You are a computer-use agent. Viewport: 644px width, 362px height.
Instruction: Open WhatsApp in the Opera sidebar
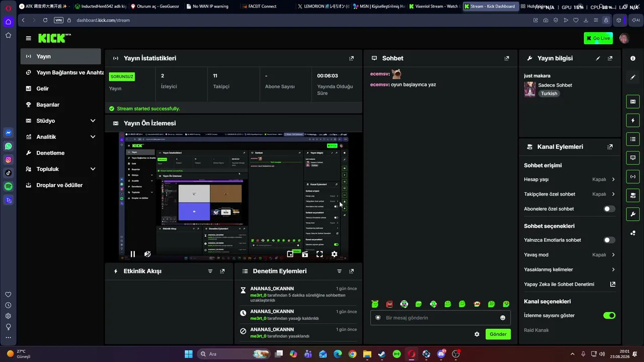[x=9, y=146]
